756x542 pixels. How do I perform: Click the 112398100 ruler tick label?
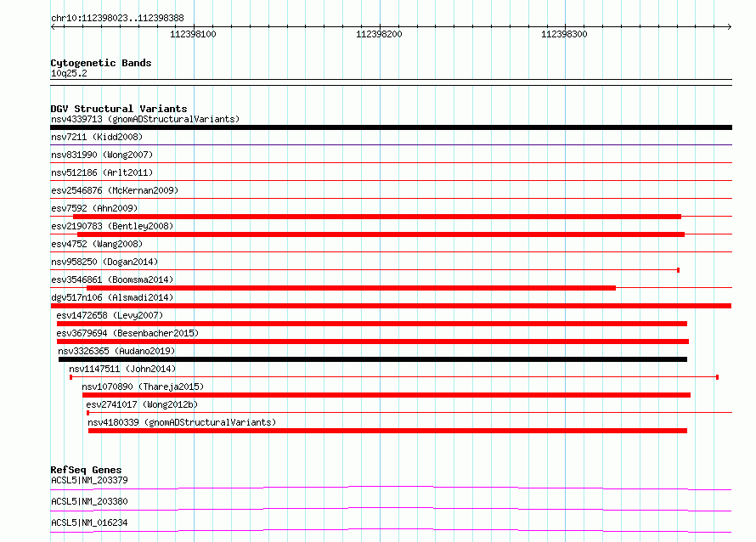click(193, 34)
